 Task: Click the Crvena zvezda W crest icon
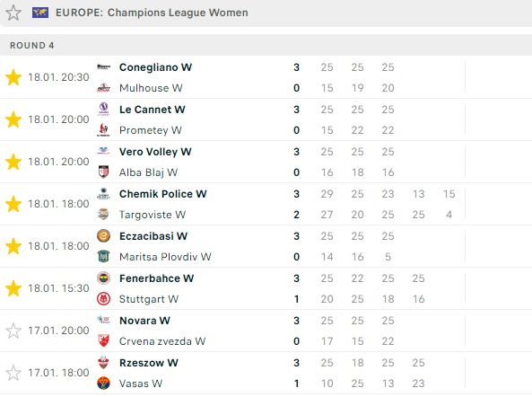pos(103,341)
